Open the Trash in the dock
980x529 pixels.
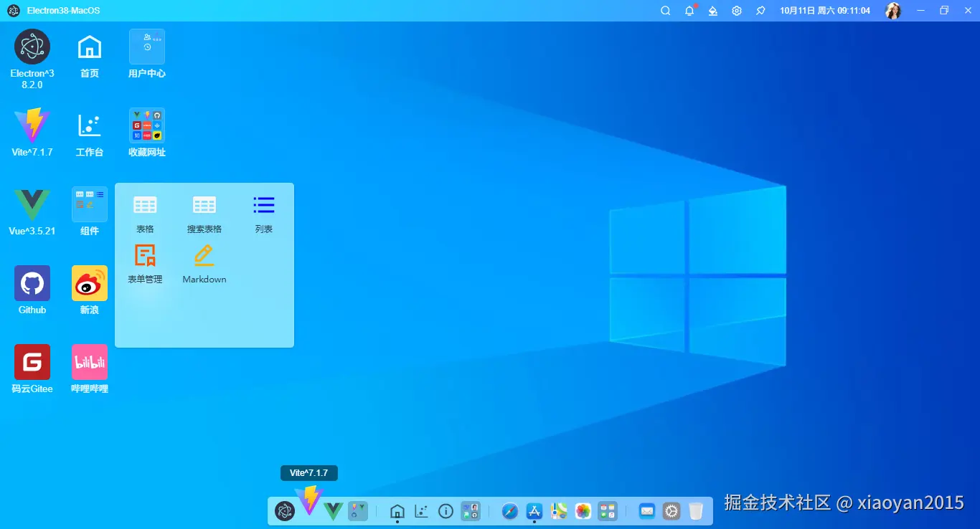(x=696, y=511)
